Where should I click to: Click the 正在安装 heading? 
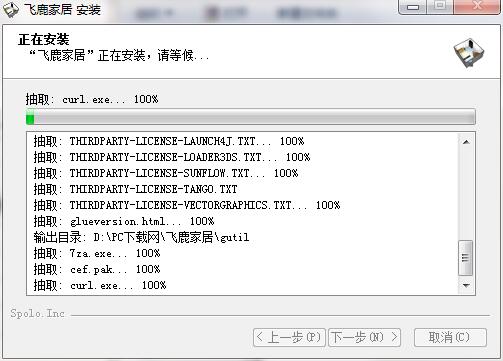click(x=44, y=39)
